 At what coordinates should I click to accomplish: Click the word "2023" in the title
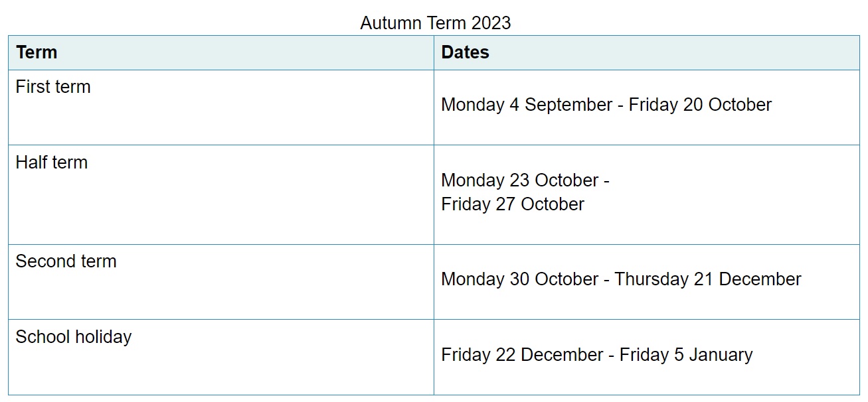click(x=491, y=23)
